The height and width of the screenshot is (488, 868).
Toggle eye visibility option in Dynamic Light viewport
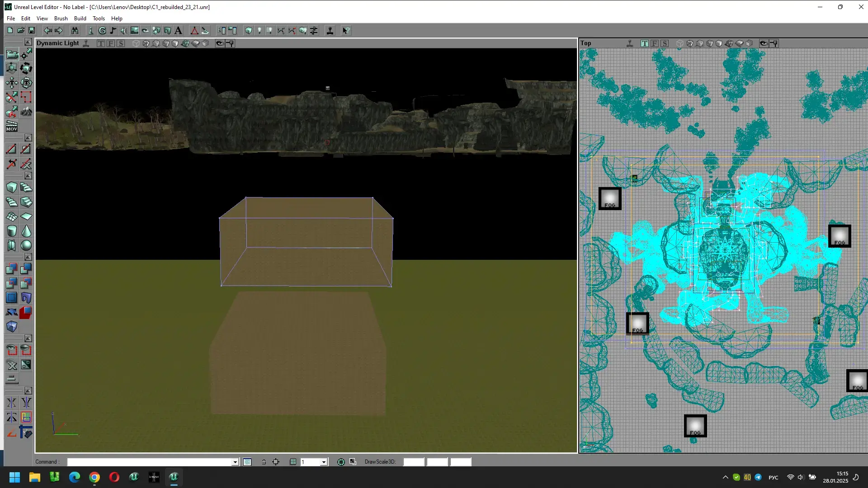pos(220,43)
